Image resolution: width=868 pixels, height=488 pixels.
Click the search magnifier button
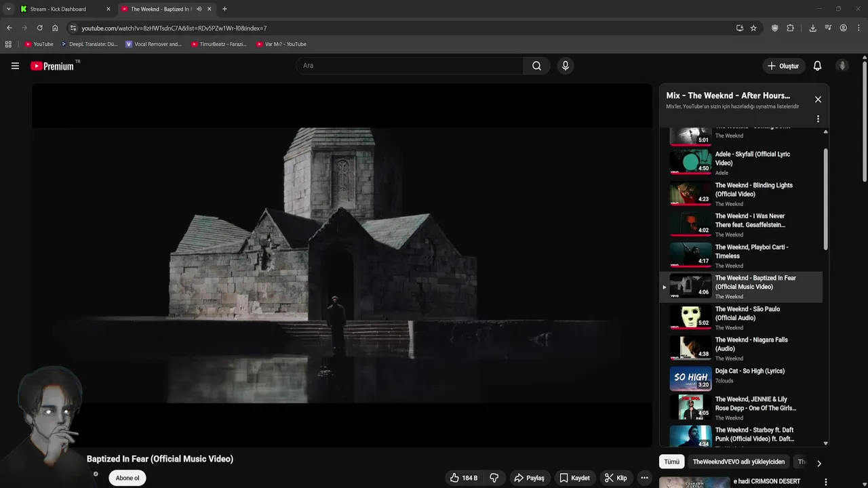536,66
